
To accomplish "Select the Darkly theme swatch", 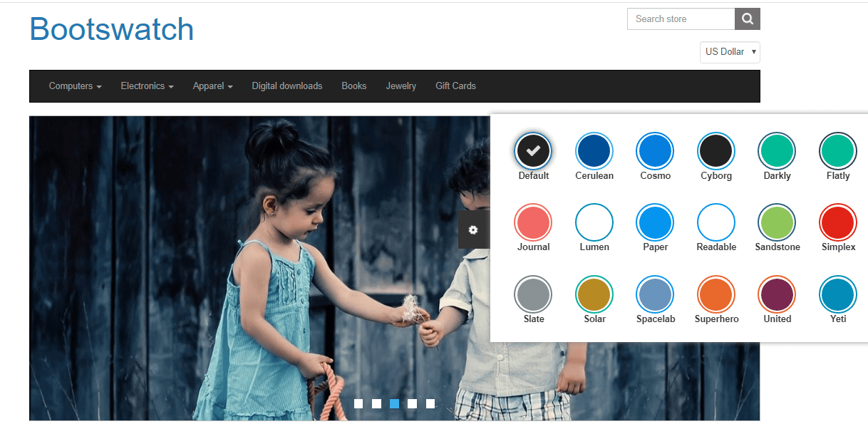I will [x=777, y=150].
